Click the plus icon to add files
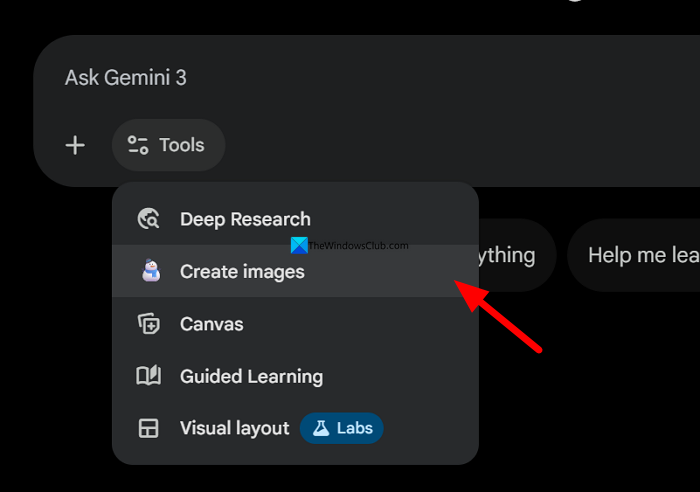Image resolution: width=700 pixels, height=492 pixels. click(75, 145)
